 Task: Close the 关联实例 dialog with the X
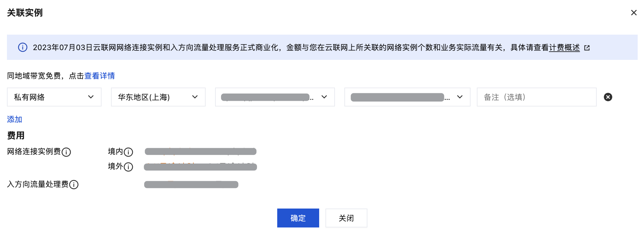[634, 13]
